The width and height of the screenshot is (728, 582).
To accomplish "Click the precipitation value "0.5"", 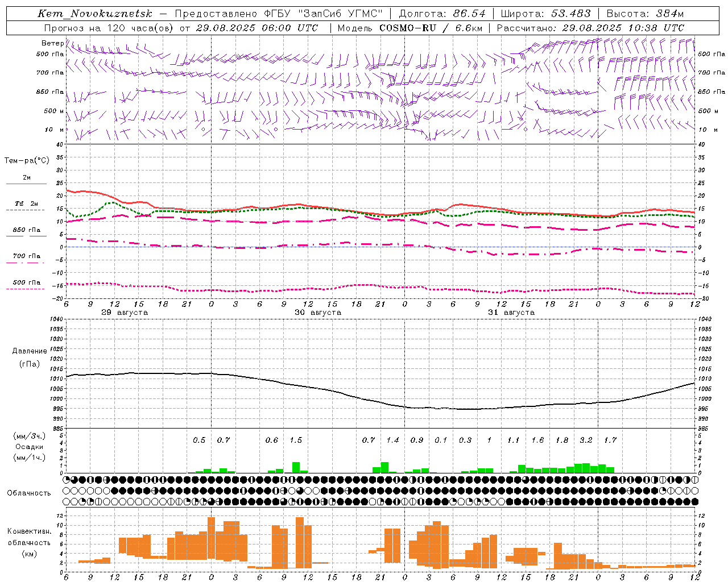I will point(199,440).
